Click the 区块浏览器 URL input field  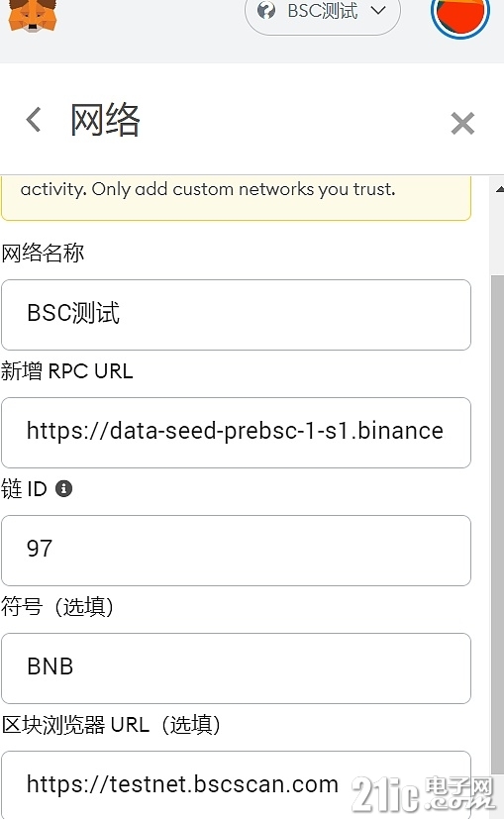click(x=236, y=785)
